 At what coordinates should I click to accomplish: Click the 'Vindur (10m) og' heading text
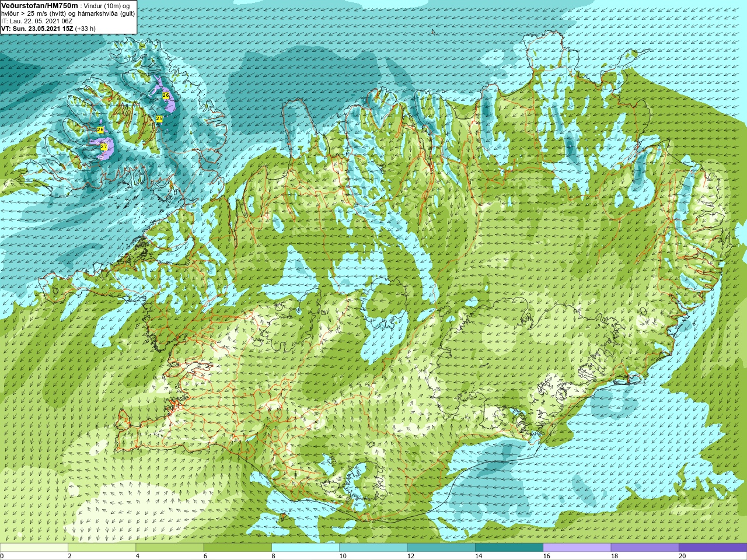point(107,6)
